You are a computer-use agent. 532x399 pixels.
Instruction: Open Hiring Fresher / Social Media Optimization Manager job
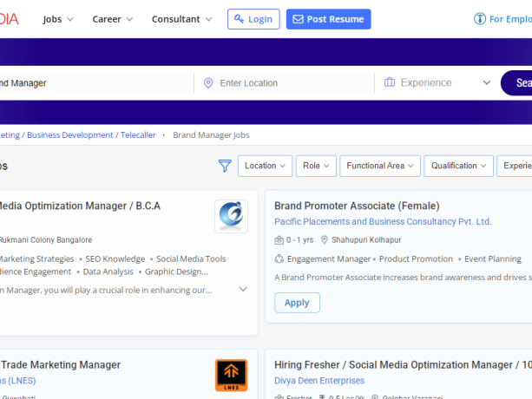403,365
